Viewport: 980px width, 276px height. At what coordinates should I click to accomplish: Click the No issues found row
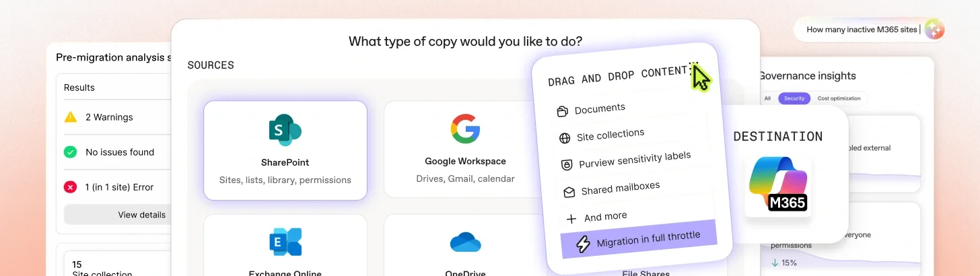click(116, 152)
